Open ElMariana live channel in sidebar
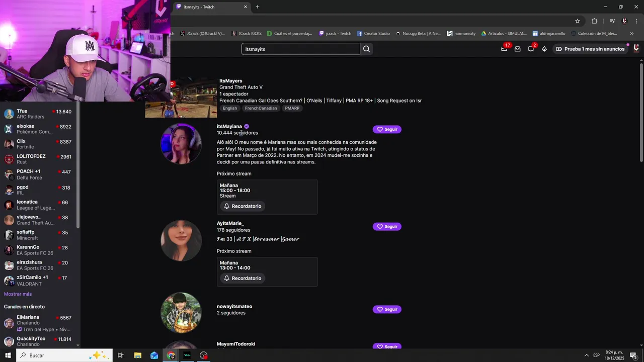 (x=38, y=323)
